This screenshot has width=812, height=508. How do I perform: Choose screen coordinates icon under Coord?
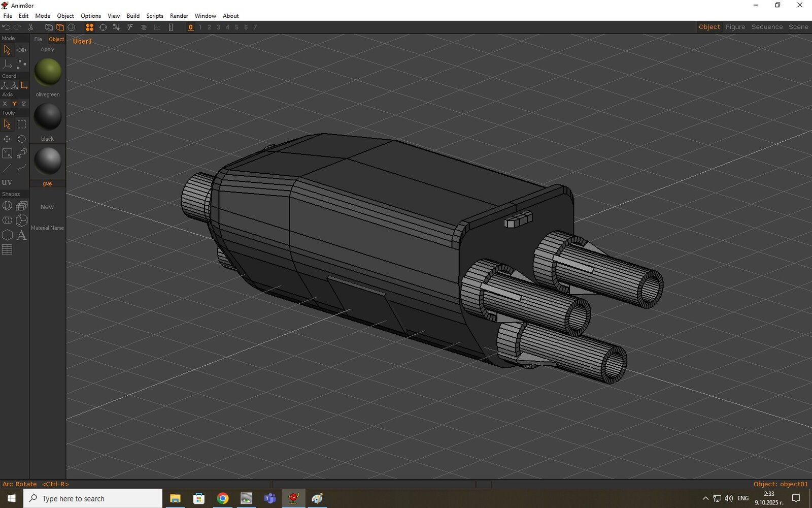[24, 85]
